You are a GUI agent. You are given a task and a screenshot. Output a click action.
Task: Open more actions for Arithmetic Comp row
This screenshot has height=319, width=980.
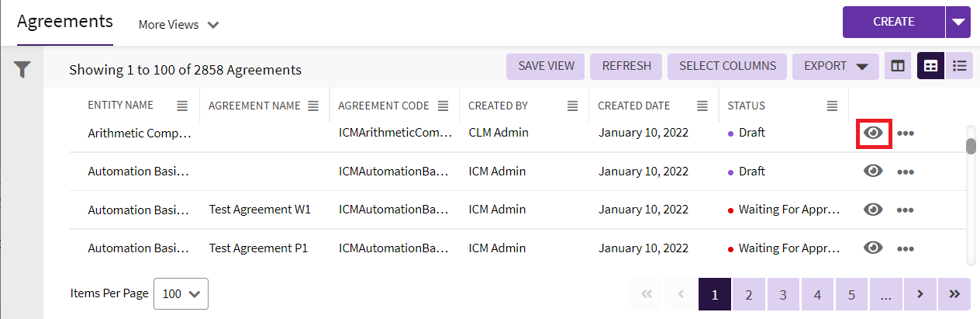(905, 133)
